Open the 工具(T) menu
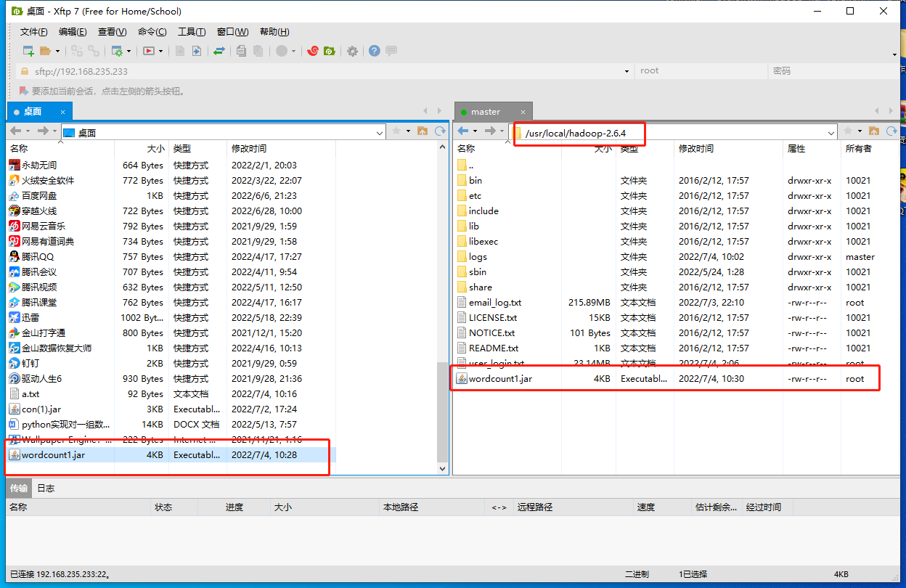This screenshot has width=906, height=588. tap(192, 32)
